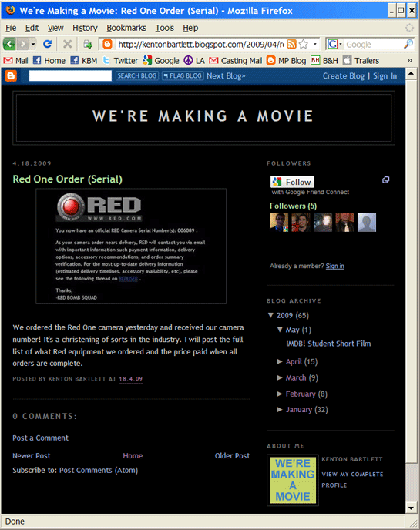420x530 pixels.
Task: Open the 'B&H' bookmark
Action: pyautogui.click(x=324, y=61)
